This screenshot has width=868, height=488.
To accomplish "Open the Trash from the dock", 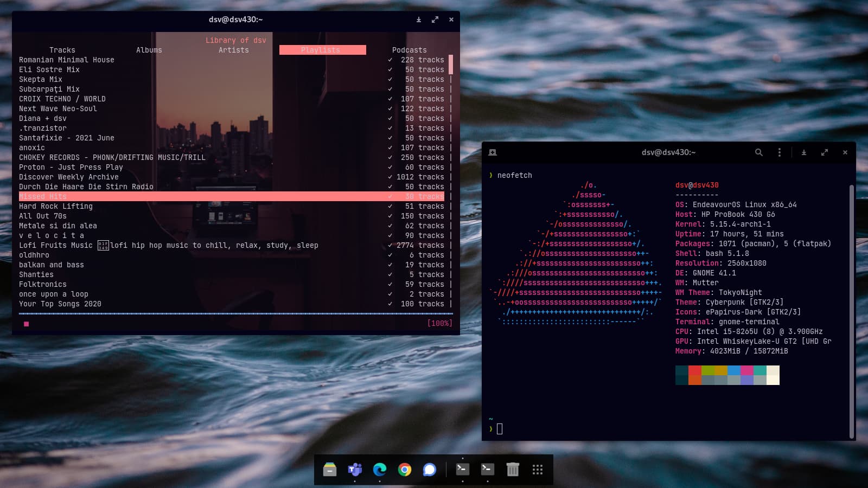I will 513,470.
